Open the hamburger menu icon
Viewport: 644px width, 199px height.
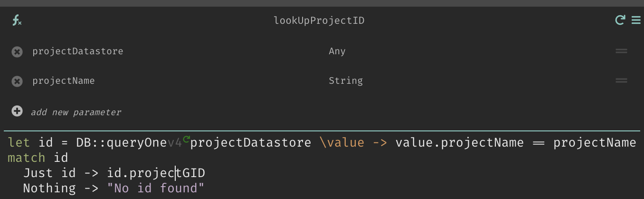(636, 20)
